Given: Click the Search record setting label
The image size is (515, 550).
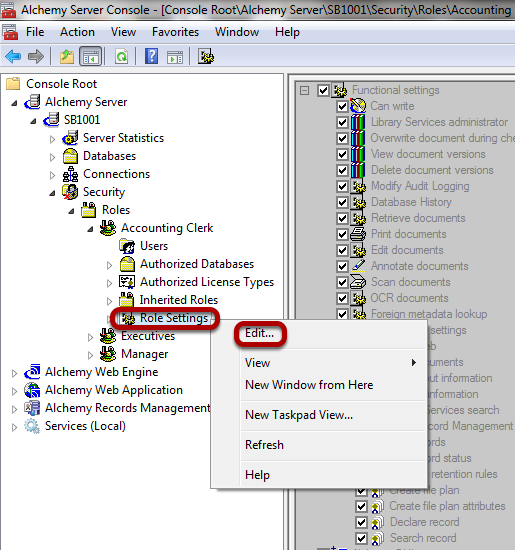Looking at the screenshot, I should click(423, 538).
